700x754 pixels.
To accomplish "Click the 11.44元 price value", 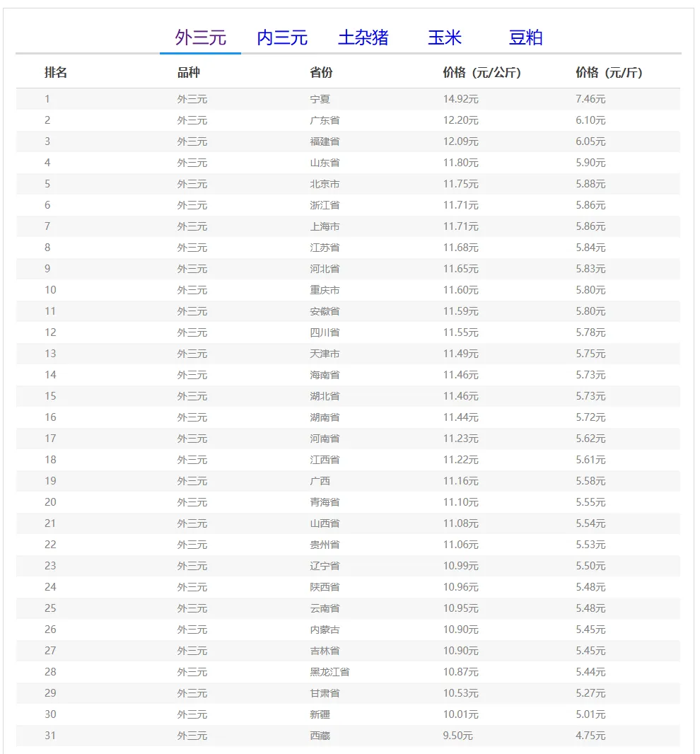I will tap(460, 417).
